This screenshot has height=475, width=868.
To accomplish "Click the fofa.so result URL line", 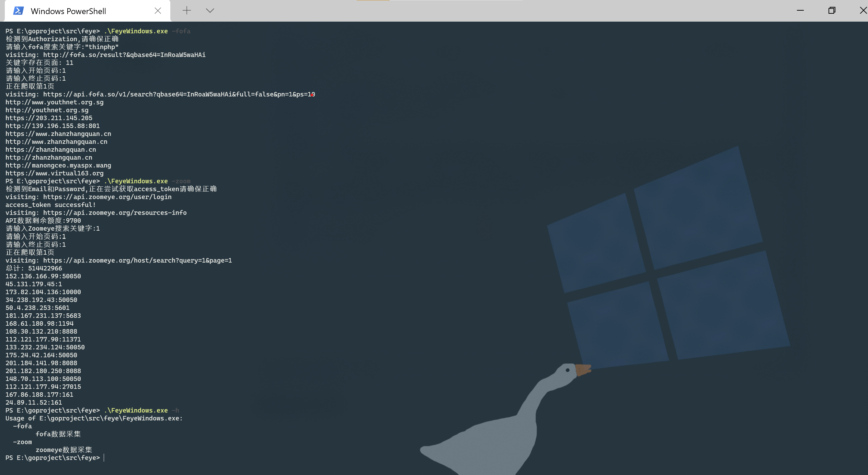I will (105, 55).
